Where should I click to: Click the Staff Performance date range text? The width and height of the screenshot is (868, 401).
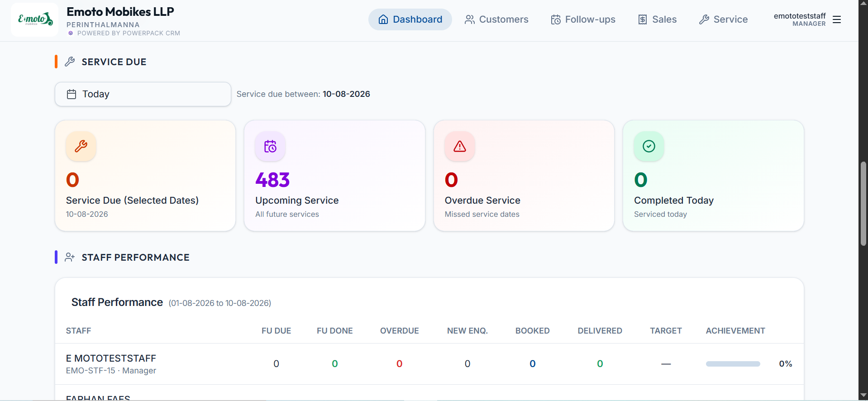click(220, 303)
